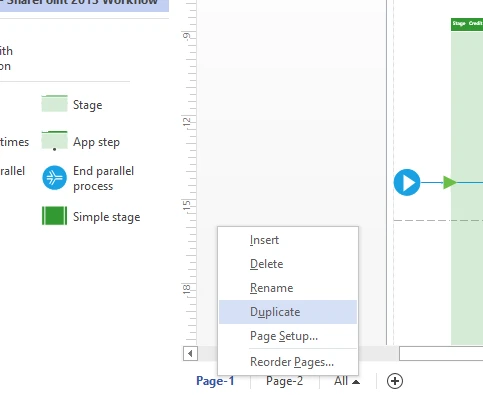
Task: Choose the Simple stage shape
Action: (54, 216)
